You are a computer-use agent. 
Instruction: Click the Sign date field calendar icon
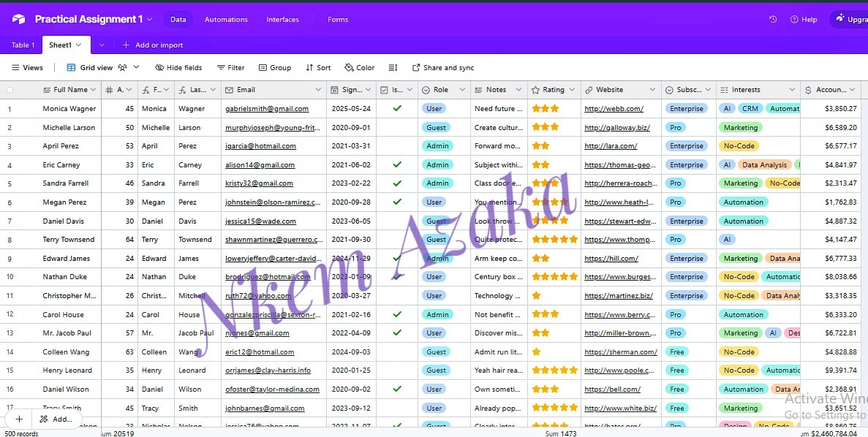334,90
